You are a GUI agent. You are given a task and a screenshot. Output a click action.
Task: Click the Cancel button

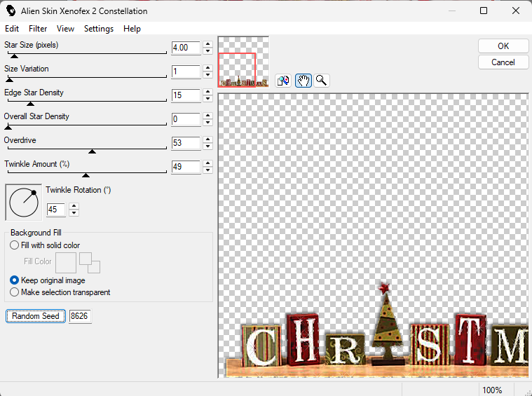point(503,62)
